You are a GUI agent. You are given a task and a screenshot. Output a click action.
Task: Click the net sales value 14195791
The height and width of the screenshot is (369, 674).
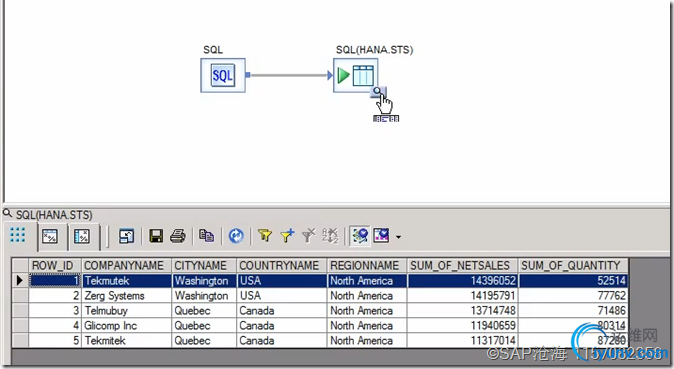(463, 296)
